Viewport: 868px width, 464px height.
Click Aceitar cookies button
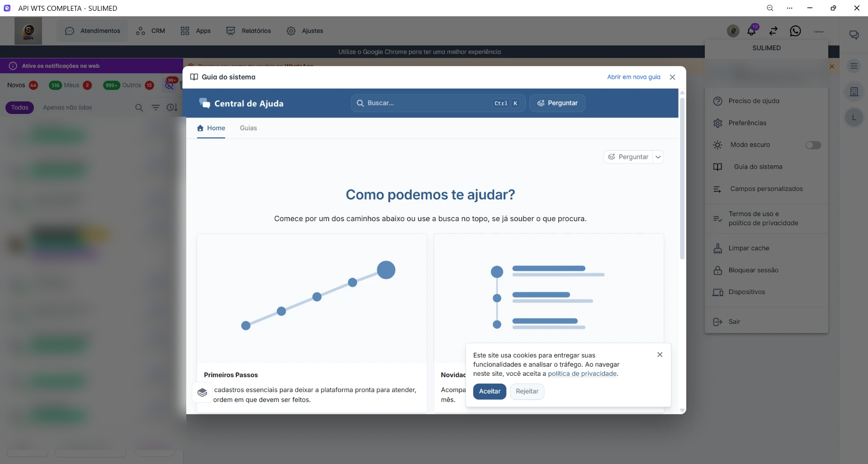click(x=490, y=392)
